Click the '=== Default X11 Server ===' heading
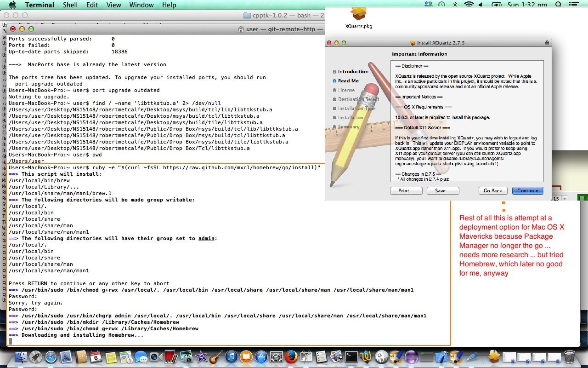Viewport: 588px width, 368px height. tap(423, 127)
